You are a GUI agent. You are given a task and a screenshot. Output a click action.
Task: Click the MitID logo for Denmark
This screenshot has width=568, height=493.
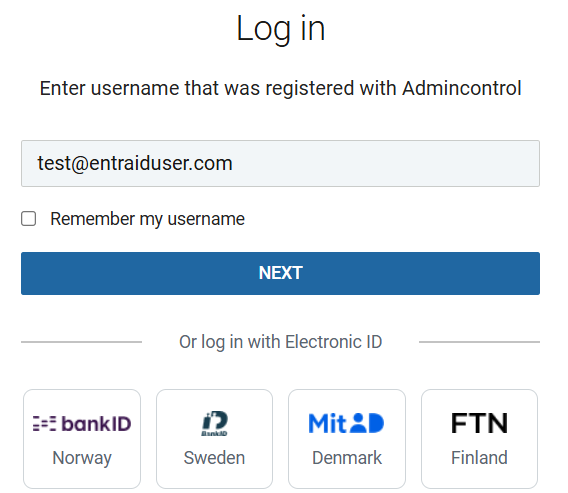(x=346, y=423)
